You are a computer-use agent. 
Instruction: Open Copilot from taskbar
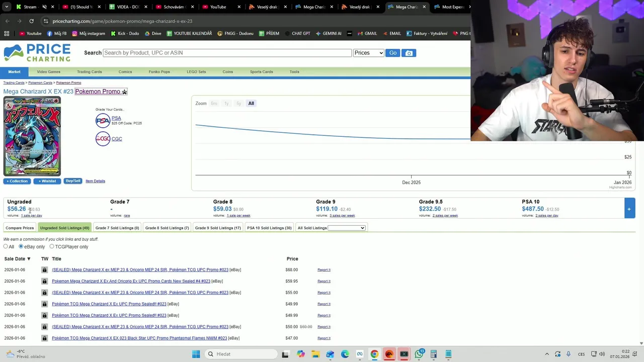(300, 354)
